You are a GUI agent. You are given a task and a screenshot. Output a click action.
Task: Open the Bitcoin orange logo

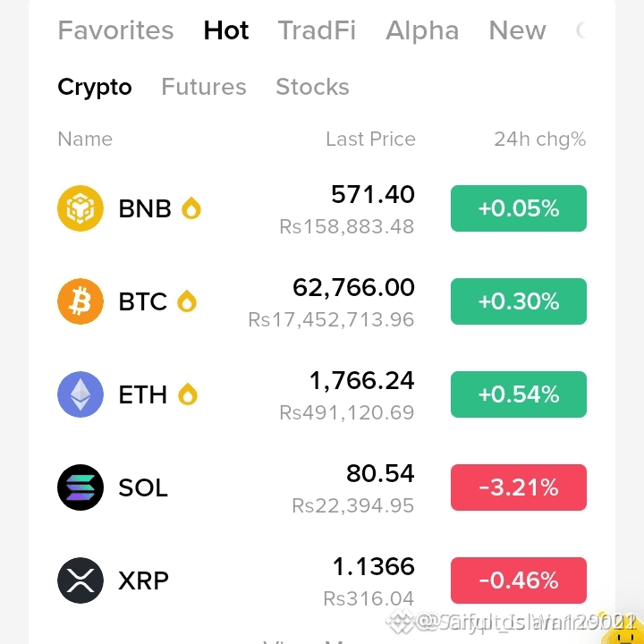(80, 301)
